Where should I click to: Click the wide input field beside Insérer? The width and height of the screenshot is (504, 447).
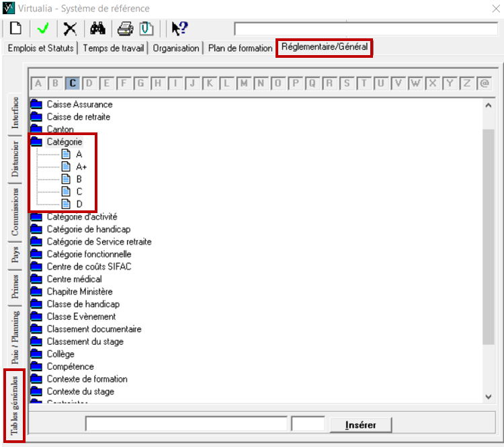click(186, 424)
